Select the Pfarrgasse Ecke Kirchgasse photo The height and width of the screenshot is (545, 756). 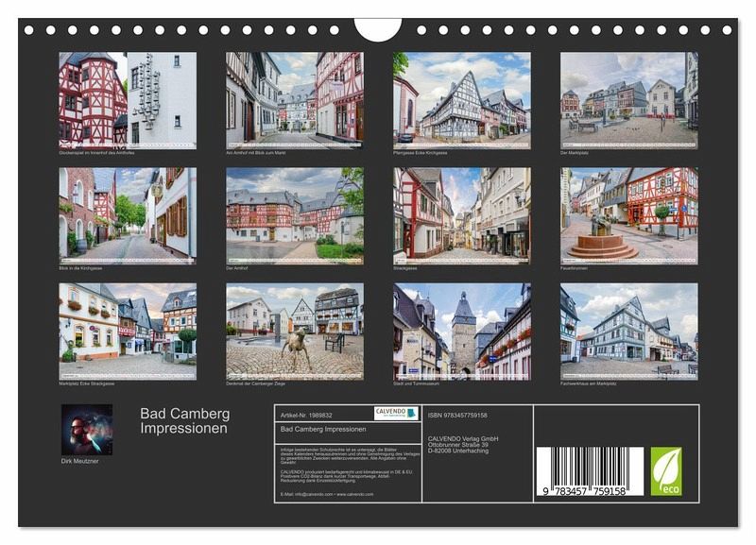[x=461, y=99]
